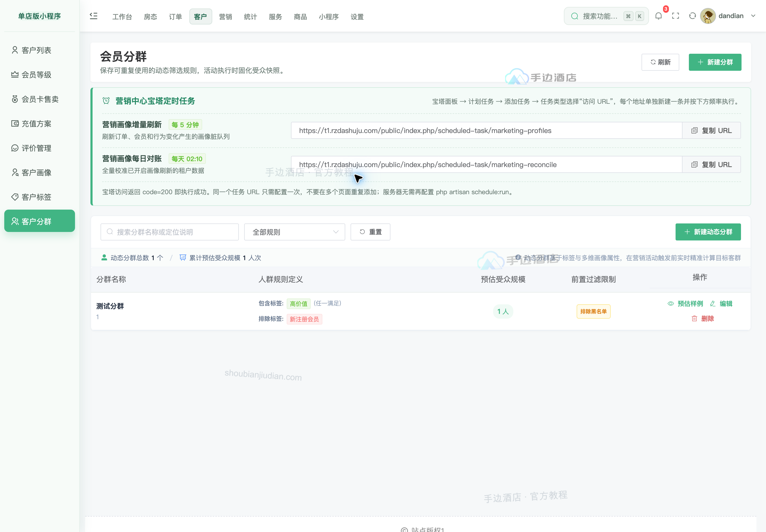Copy URL for marketing-profiles task
Viewport: 766px width, 532px height.
pyautogui.click(x=711, y=130)
